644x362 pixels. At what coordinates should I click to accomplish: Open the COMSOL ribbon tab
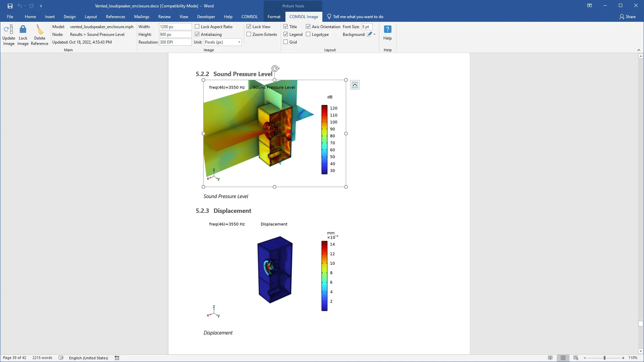coord(250,17)
